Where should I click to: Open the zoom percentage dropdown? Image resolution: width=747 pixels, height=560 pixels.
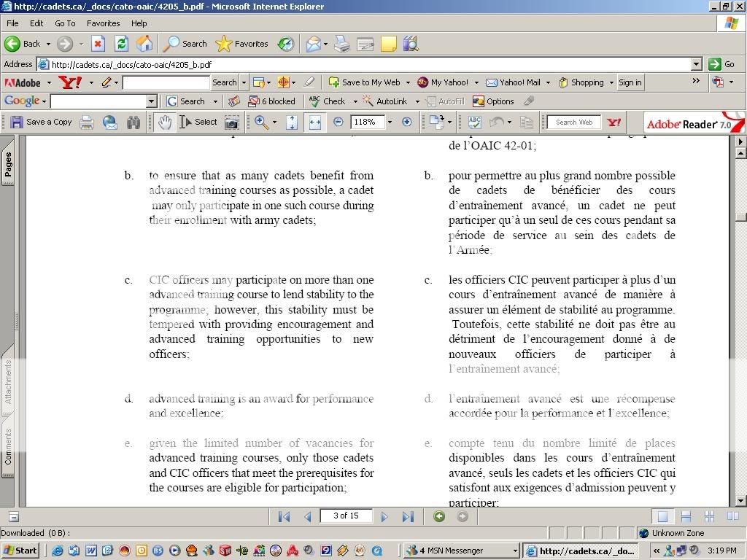click(390, 122)
